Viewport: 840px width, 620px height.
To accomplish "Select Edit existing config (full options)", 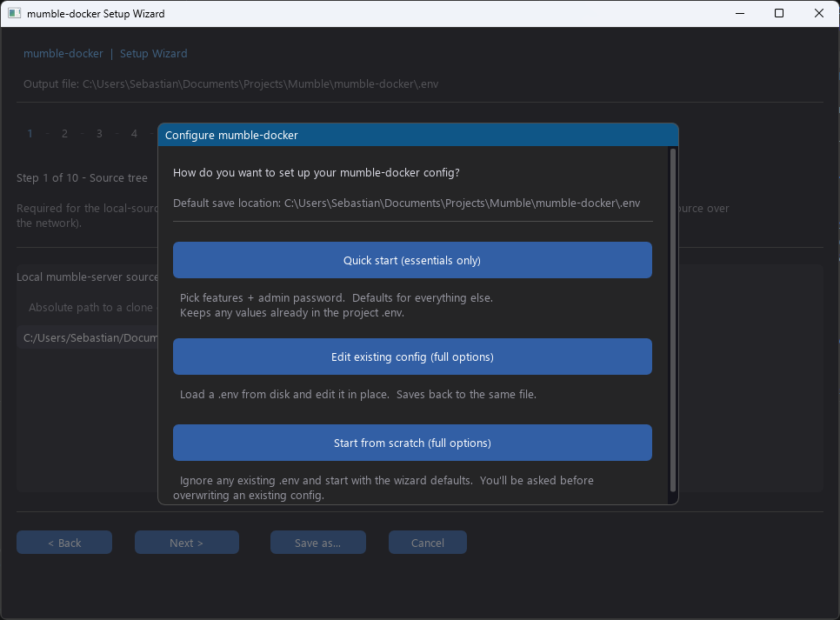I will pos(412,357).
